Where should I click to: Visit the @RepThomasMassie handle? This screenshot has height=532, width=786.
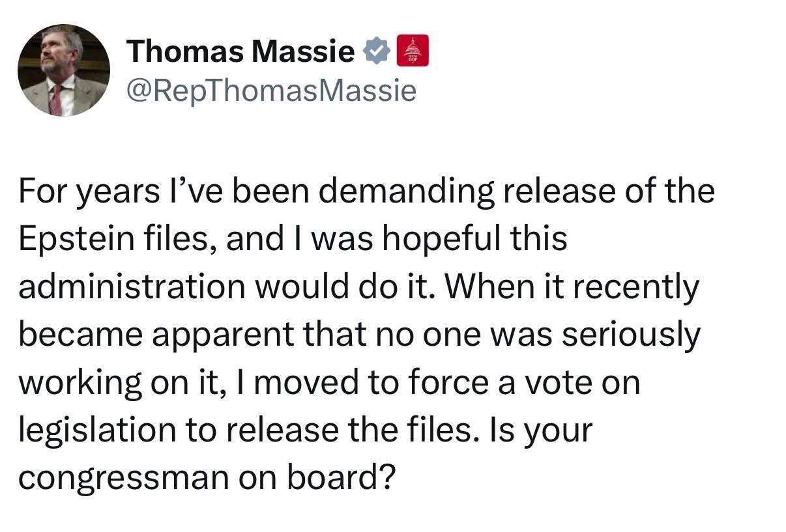point(270,92)
